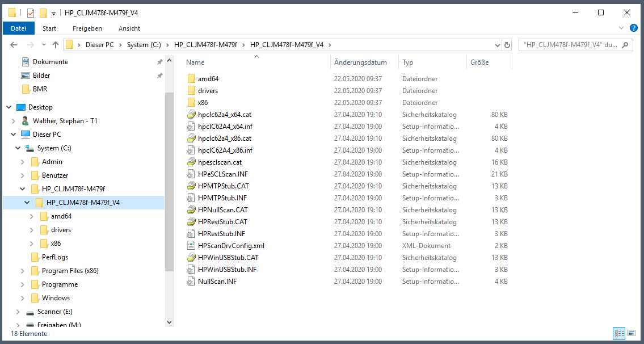Click the New Folder quick access icon

pyautogui.click(x=43, y=12)
